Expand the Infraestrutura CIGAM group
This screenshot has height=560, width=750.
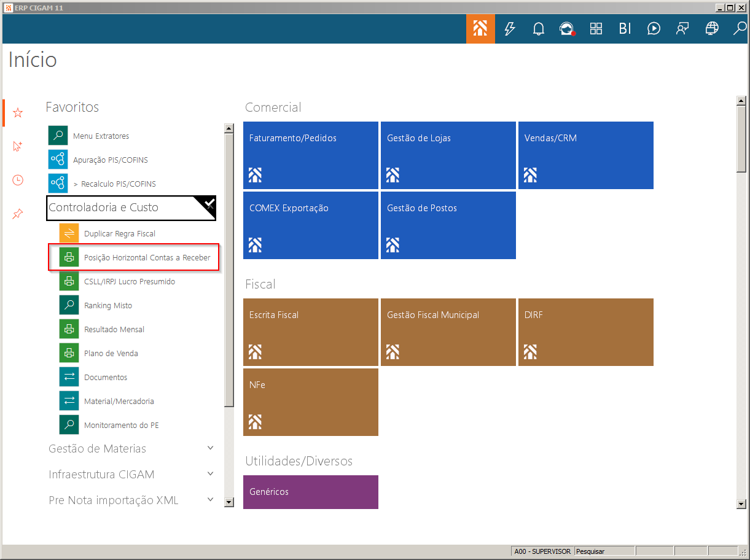pos(210,474)
